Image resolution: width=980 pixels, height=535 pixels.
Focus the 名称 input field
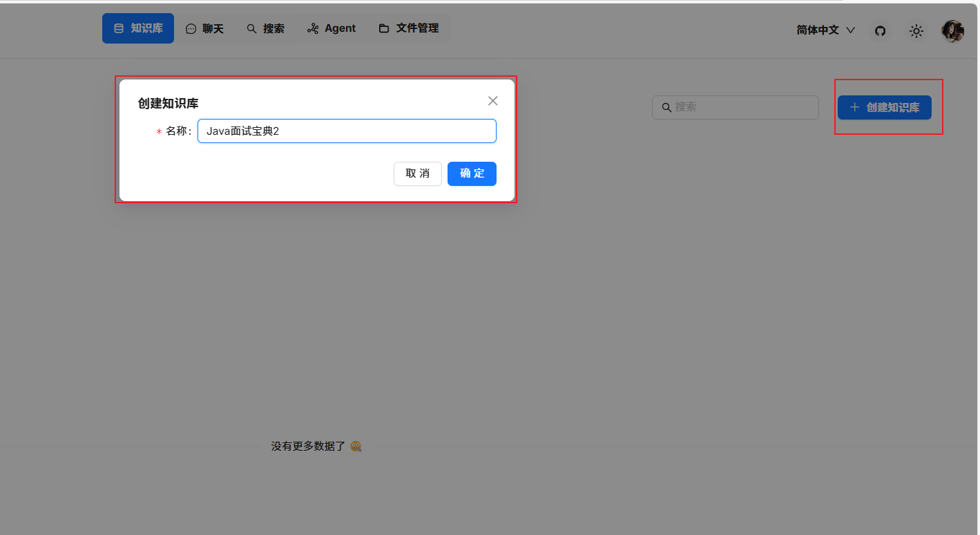pyautogui.click(x=347, y=131)
